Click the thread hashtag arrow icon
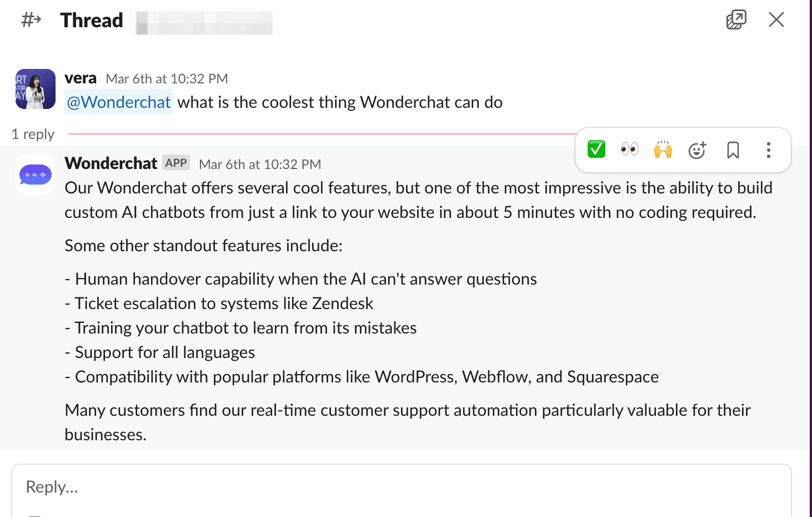 click(x=31, y=21)
